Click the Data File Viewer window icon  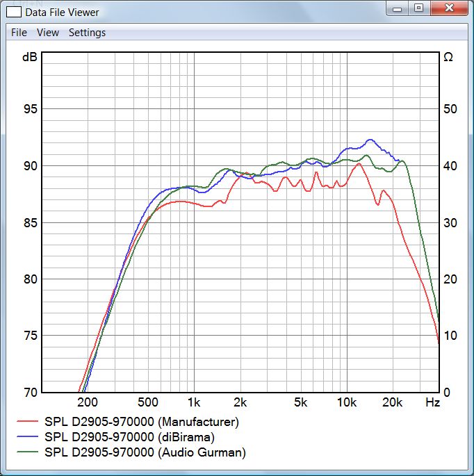coord(14,12)
